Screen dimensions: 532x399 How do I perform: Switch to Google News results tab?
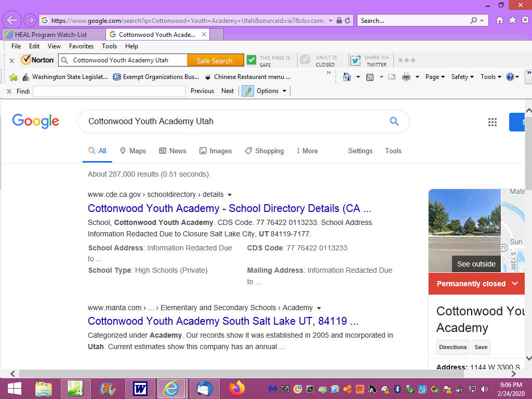click(x=173, y=151)
